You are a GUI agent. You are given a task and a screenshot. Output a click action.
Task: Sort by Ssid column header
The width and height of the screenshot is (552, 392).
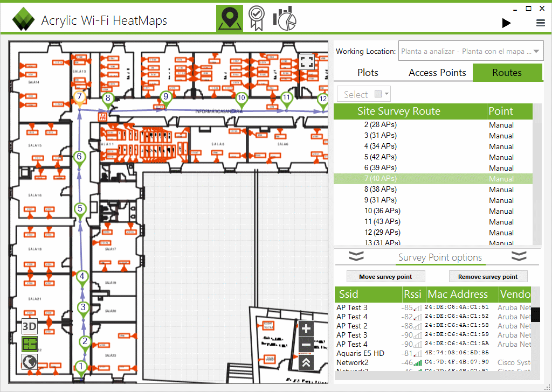click(368, 294)
